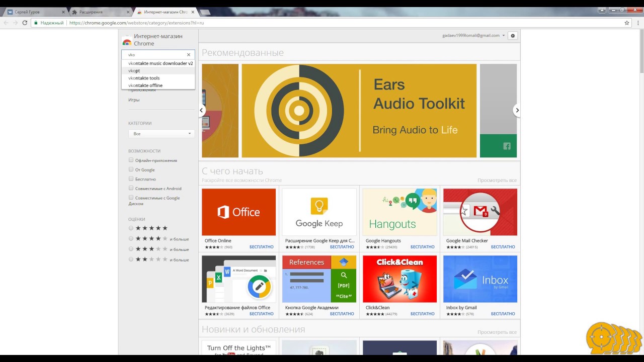Select the five-star rating radio button
The image size is (644, 362).
[131, 228]
